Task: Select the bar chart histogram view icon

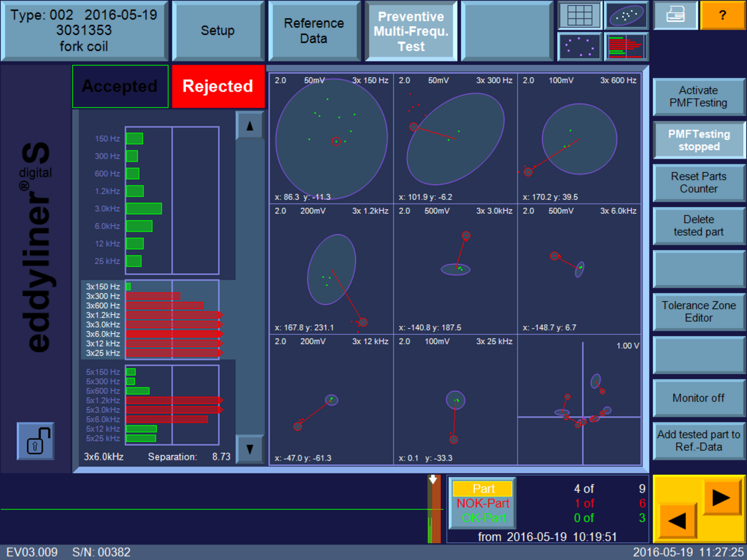Action: pos(626,46)
